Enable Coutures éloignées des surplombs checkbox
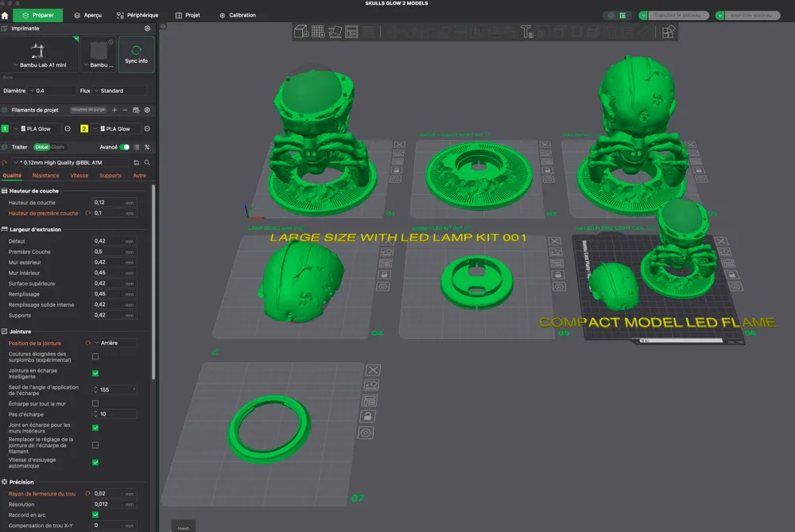The height and width of the screenshot is (532, 795). 95,356
